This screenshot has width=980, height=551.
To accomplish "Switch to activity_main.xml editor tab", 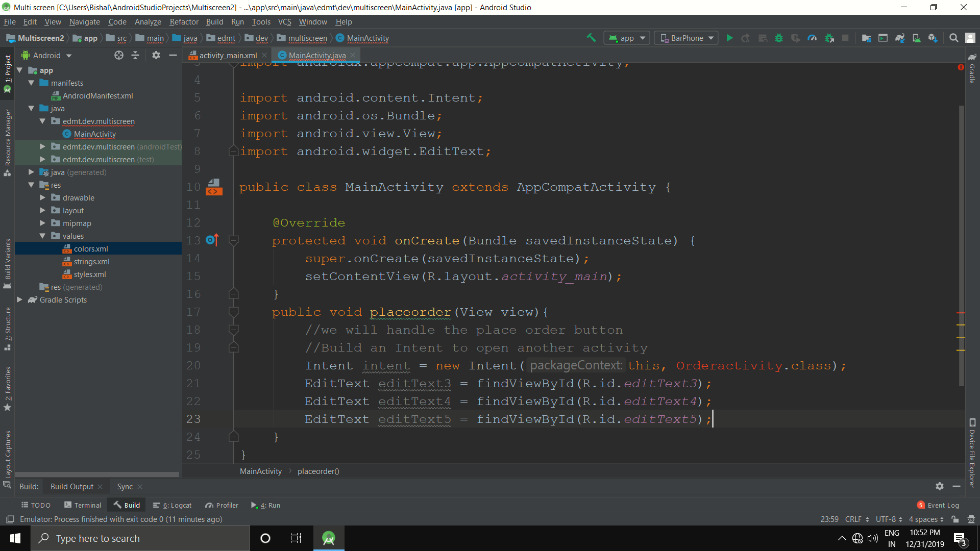I will (228, 55).
